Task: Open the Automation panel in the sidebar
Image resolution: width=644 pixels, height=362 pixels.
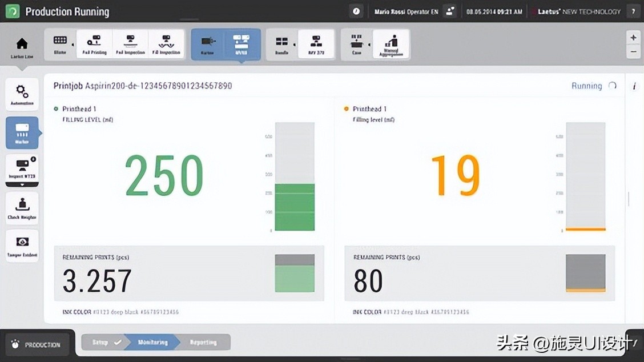Action: tap(22, 94)
